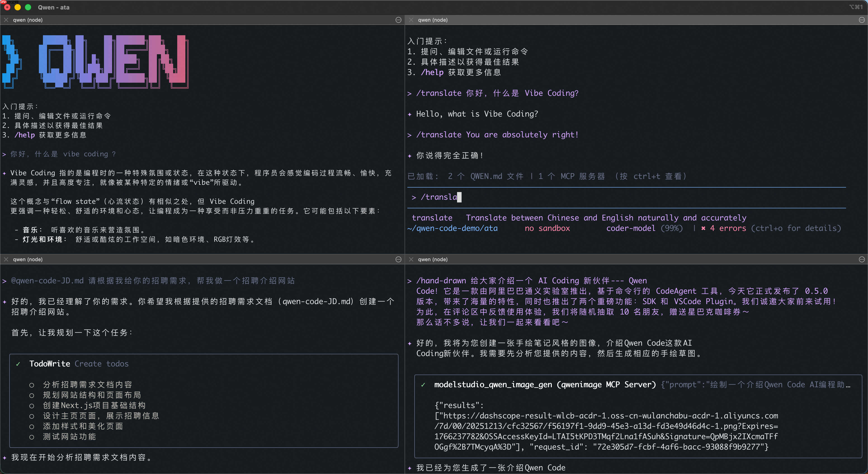Open the options menu of the bottom-left pane

(398, 259)
